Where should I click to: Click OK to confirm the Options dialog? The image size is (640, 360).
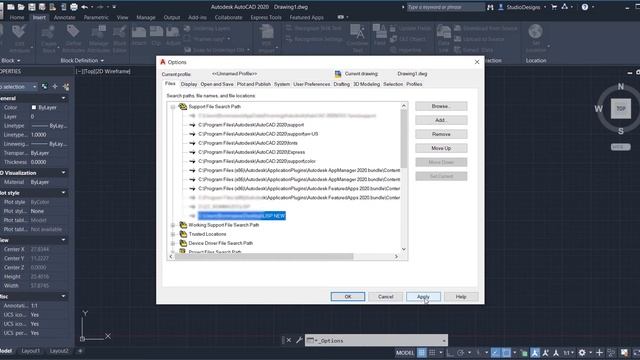click(348, 297)
